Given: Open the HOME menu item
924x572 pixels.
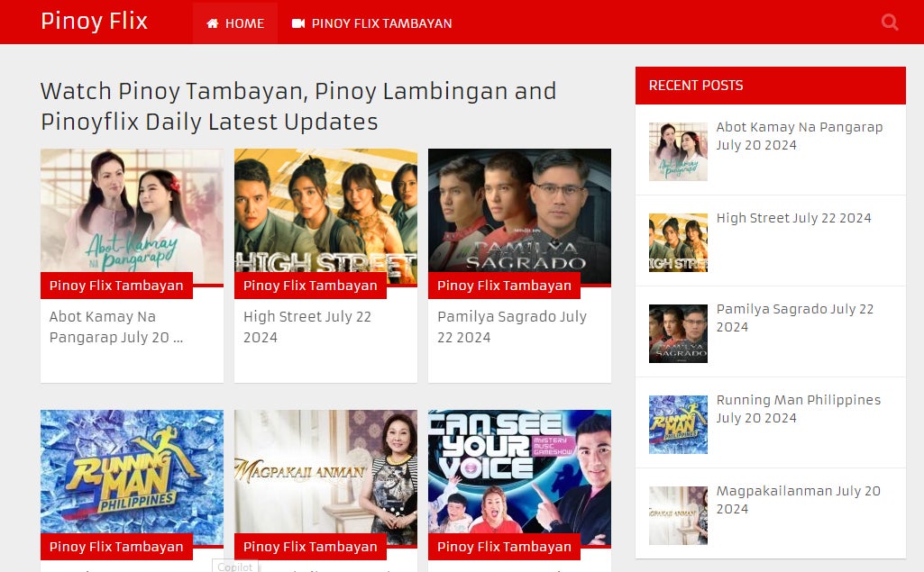Looking at the screenshot, I should (235, 23).
